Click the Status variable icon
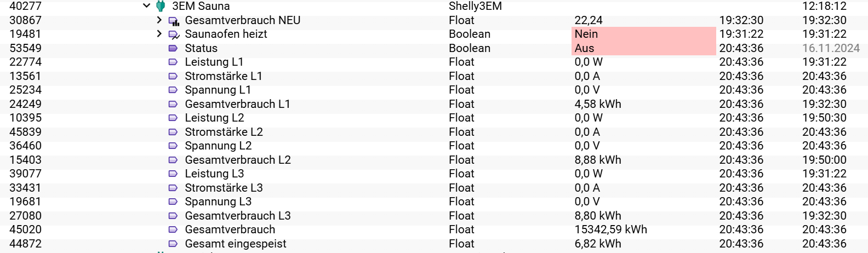868x253 pixels. pos(173,48)
